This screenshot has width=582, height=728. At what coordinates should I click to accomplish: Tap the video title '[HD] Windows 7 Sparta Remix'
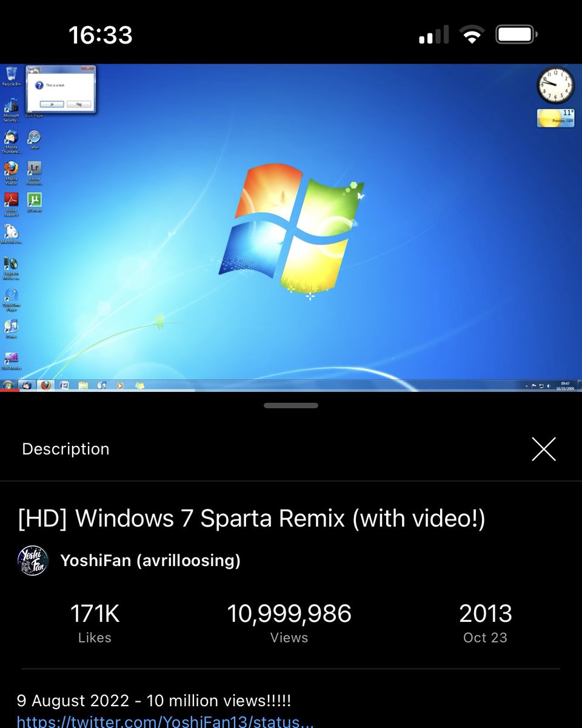click(x=252, y=519)
